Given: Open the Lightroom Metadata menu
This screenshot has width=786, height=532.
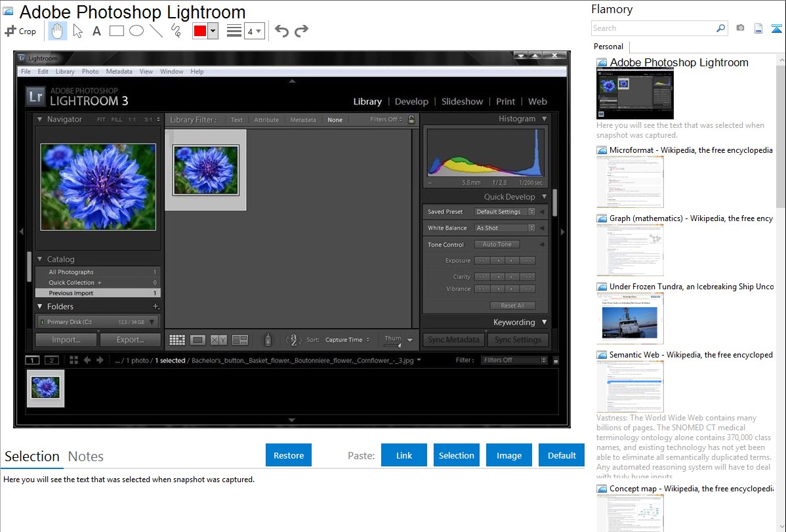Looking at the screenshot, I should [x=119, y=72].
